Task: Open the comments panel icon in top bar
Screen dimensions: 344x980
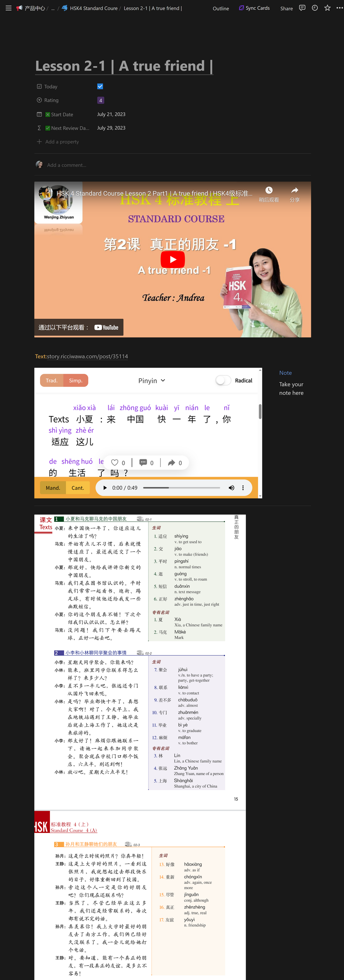Action: (302, 8)
